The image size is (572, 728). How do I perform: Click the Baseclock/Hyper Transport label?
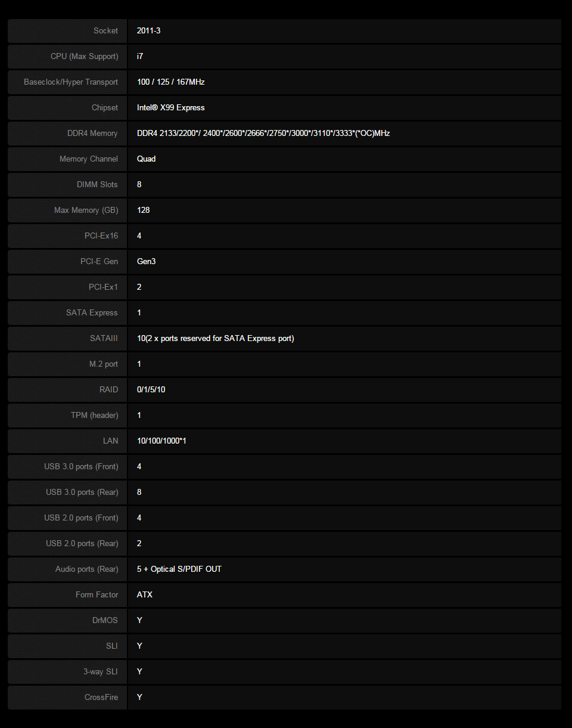pyautogui.click(x=71, y=82)
